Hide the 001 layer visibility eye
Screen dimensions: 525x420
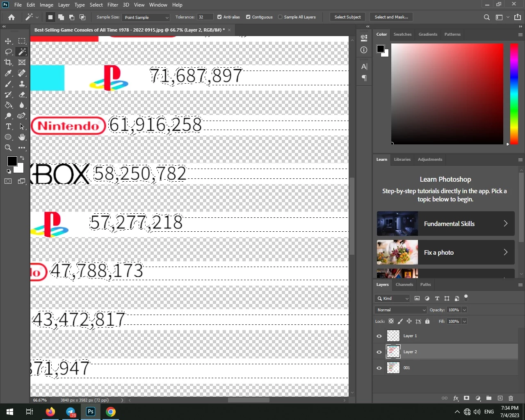click(379, 368)
